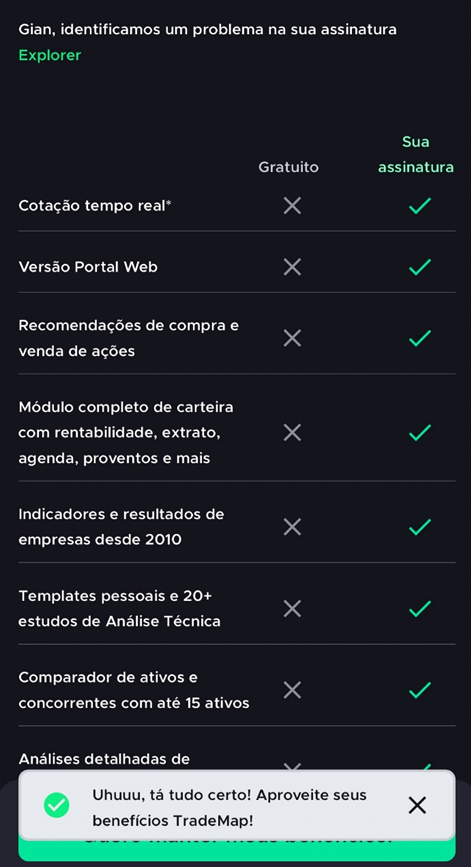Open the Cotação tempo real feature row
The width and height of the screenshot is (471, 867).
tap(237, 206)
